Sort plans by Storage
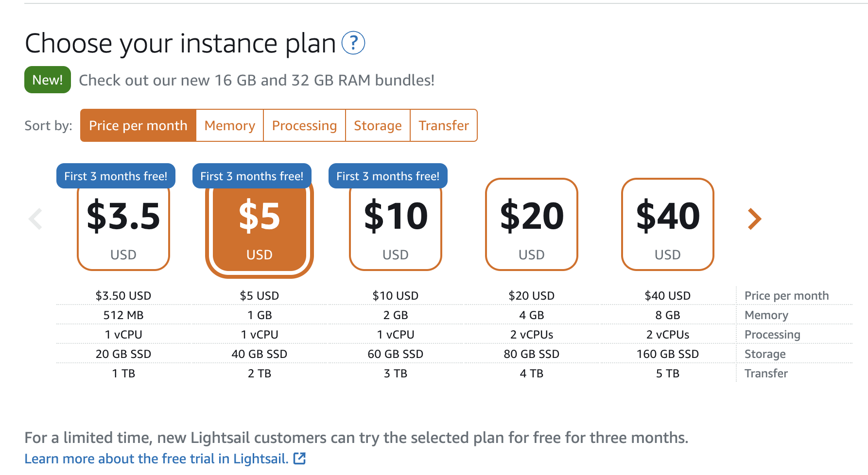Screen dimensions: 868x475 pyautogui.click(x=378, y=126)
